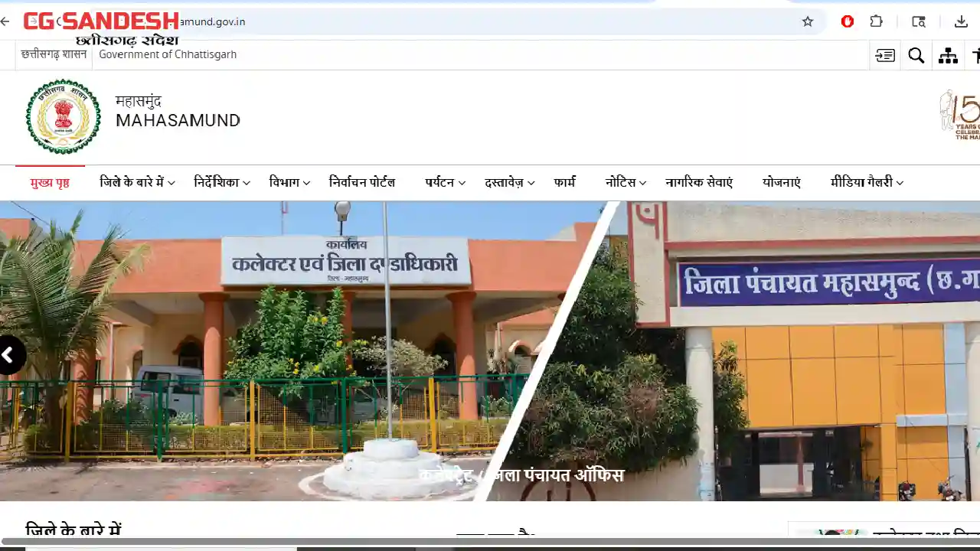
Task: Expand the मीडिया गैलरी dropdown
Action: tap(867, 183)
